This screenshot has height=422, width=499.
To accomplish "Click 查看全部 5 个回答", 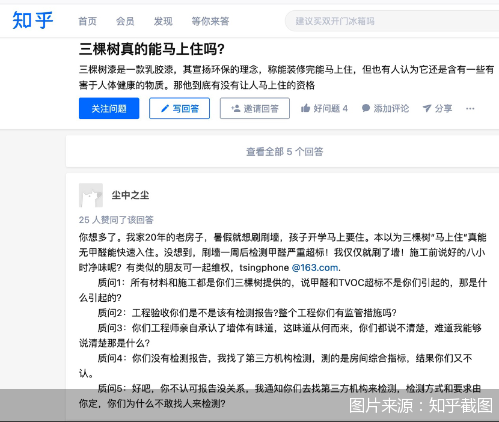I will coord(284,152).
